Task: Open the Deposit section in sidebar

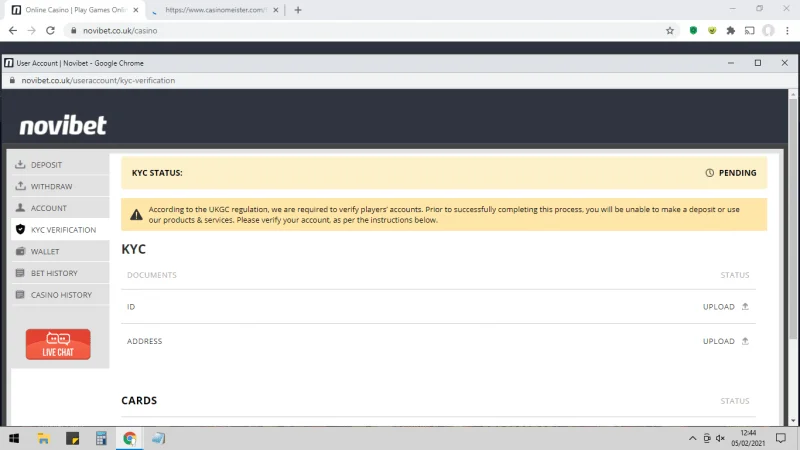Action: [x=60, y=165]
